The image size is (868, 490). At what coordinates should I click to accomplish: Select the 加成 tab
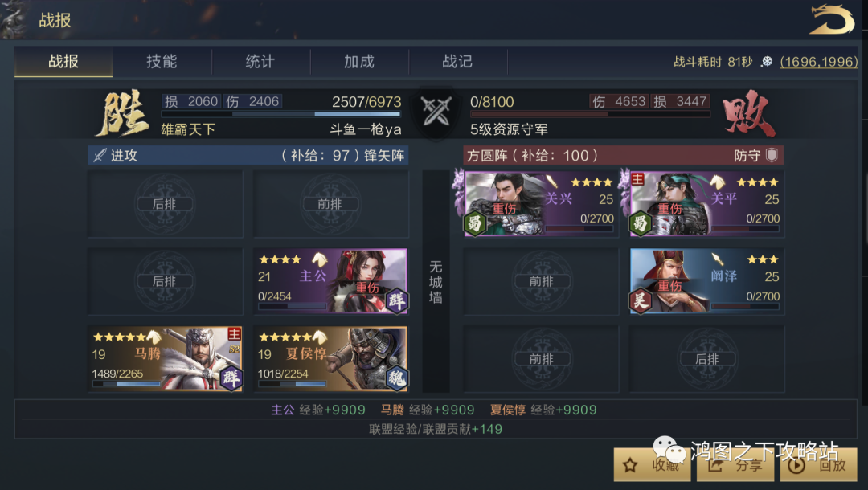pos(359,61)
